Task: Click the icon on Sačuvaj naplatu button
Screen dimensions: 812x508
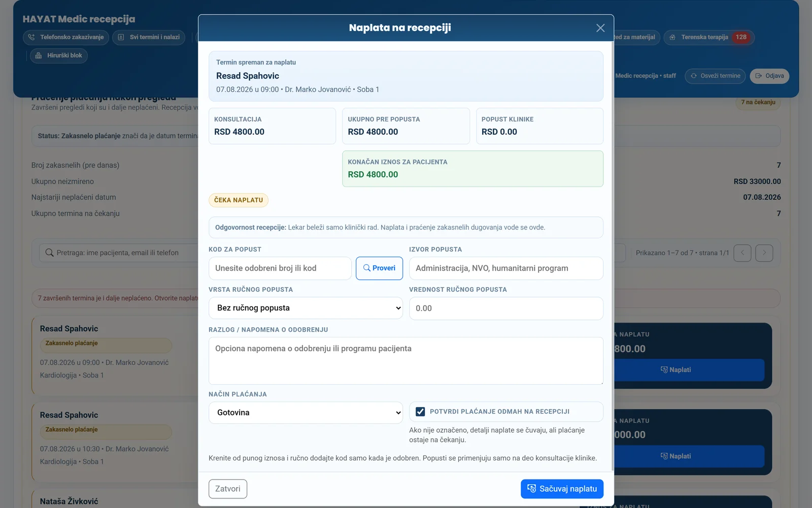Action: click(x=531, y=489)
